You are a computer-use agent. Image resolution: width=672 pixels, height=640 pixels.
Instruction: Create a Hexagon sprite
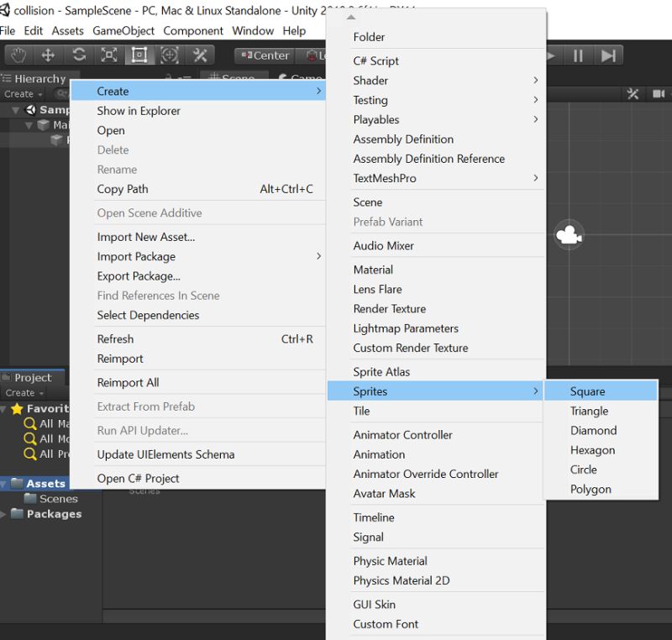pos(601,450)
